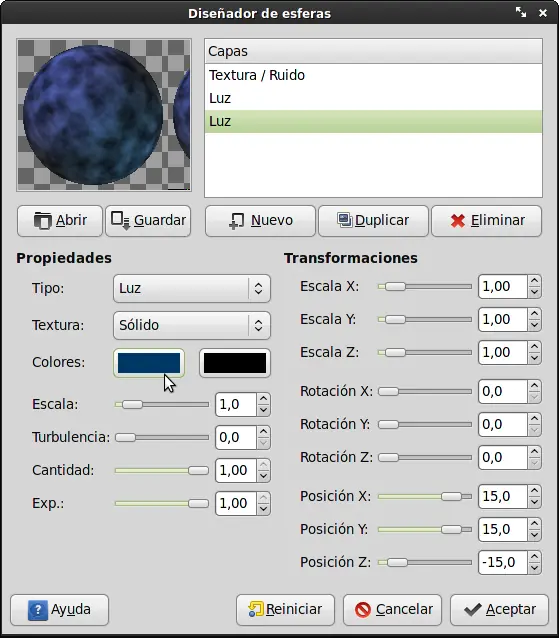The width and height of the screenshot is (559, 638).
Task: Open the Textura dropdown set to Sólido
Action: pyautogui.click(x=192, y=325)
